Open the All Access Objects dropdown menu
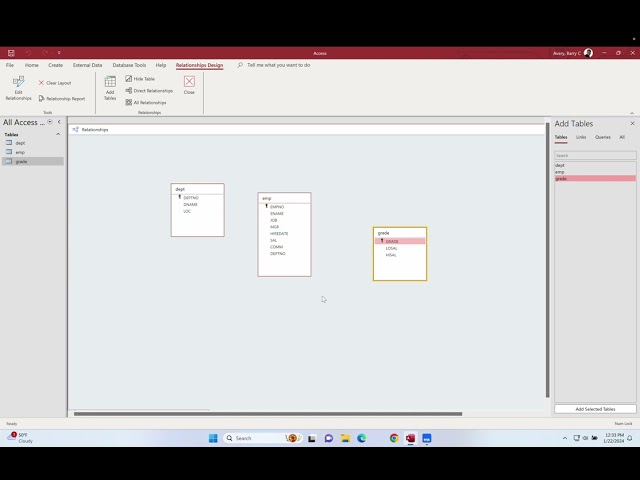This screenshot has height=480, width=640. coord(50,122)
